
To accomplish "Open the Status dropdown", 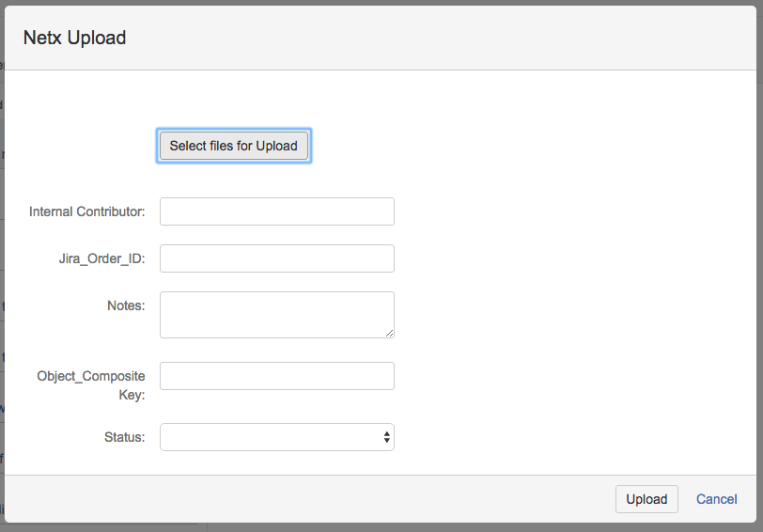I will coord(277,437).
